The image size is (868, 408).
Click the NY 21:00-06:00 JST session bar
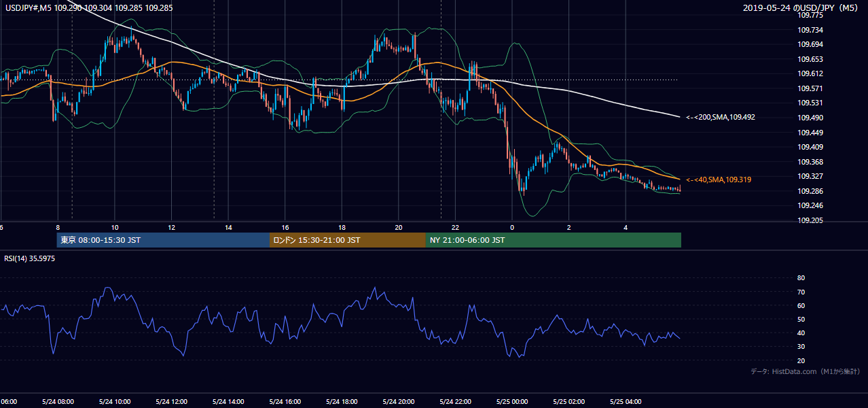tap(554, 240)
